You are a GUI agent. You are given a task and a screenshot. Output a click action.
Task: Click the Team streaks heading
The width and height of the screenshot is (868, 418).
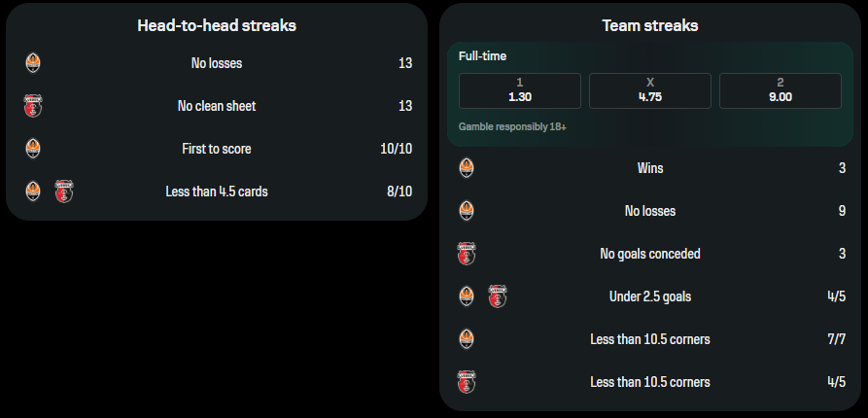[x=650, y=25]
